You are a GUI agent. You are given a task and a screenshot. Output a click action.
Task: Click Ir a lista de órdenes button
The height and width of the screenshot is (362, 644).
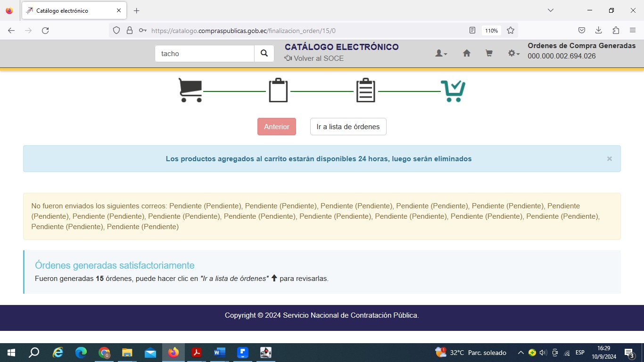pyautogui.click(x=348, y=127)
